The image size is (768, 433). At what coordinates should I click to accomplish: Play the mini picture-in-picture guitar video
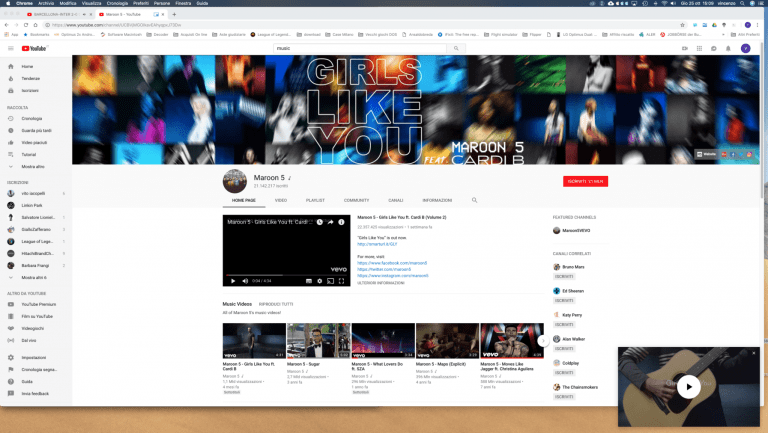tap(688, 386)
